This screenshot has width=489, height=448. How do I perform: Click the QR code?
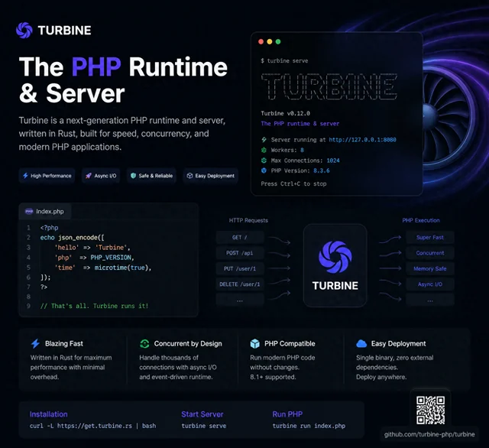(430, 410)
